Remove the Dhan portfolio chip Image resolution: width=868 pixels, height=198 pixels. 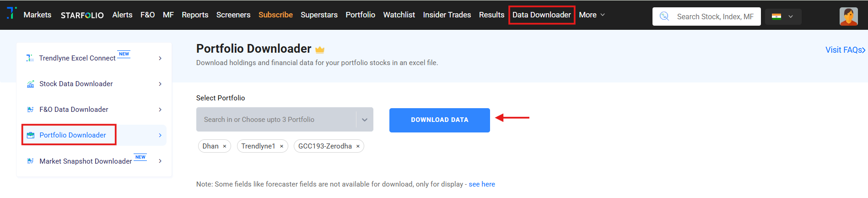[x=225, y=146]
